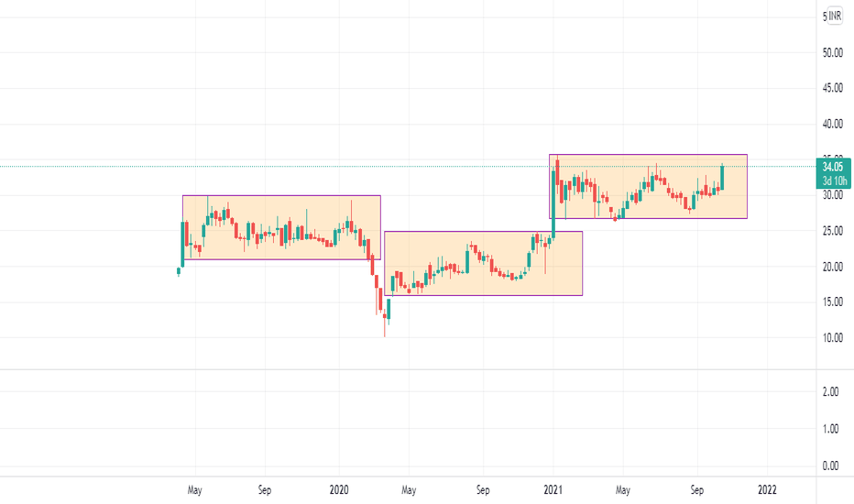Viewport: 854px width, 504px height.
Task: Select the rectangle drawing spanning 2019 consolidation
Action: 281,227
